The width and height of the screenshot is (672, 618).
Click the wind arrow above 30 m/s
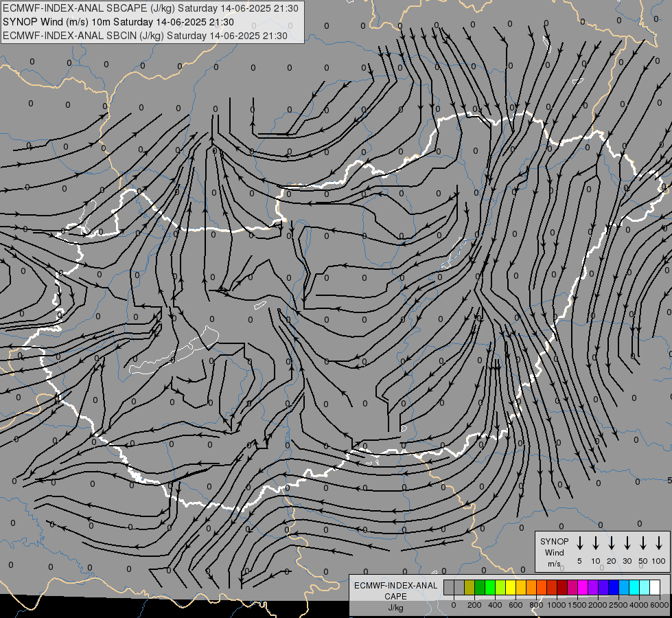[x=627, y=543]
